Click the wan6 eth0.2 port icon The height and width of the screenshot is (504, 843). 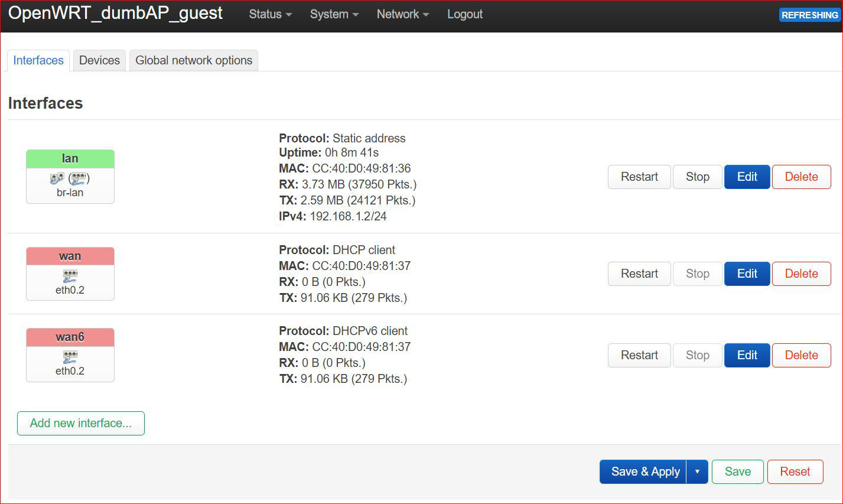pos(70,357)
